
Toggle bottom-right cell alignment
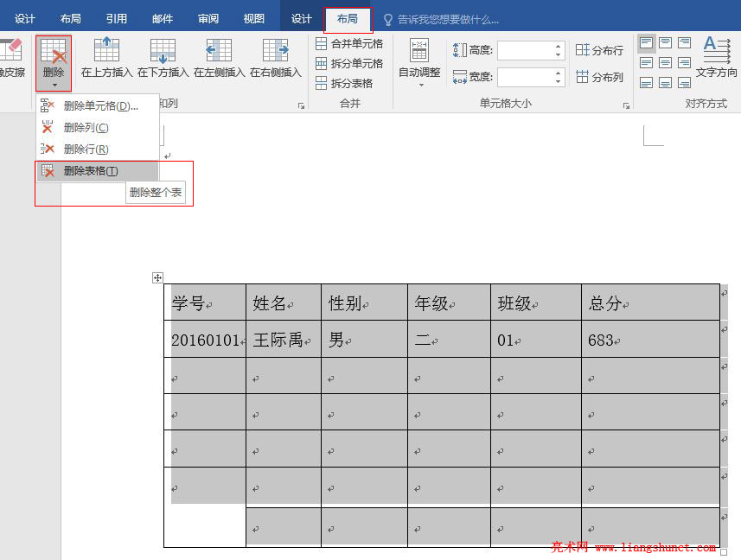point(684,80)
